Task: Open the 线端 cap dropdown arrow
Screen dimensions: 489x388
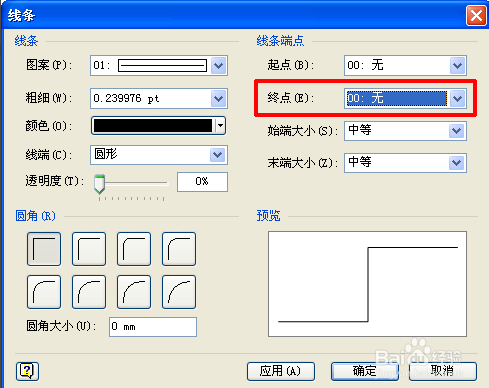Action: [218, 155]
